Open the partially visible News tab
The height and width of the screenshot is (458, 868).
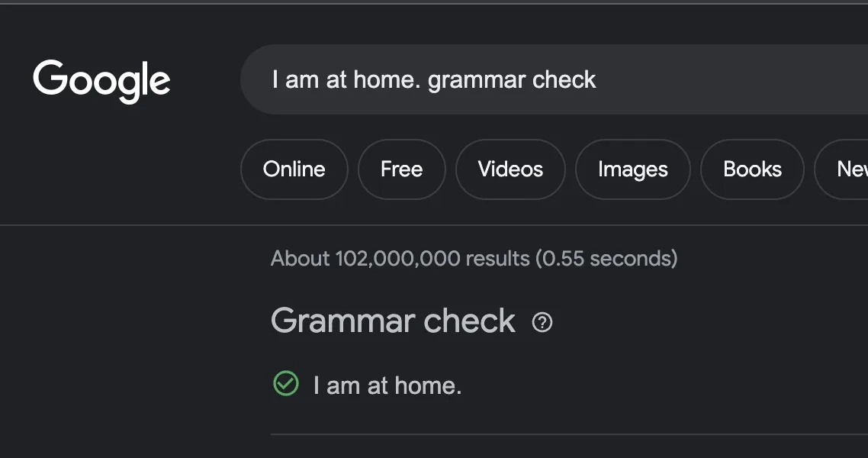[x=849, y=169]
